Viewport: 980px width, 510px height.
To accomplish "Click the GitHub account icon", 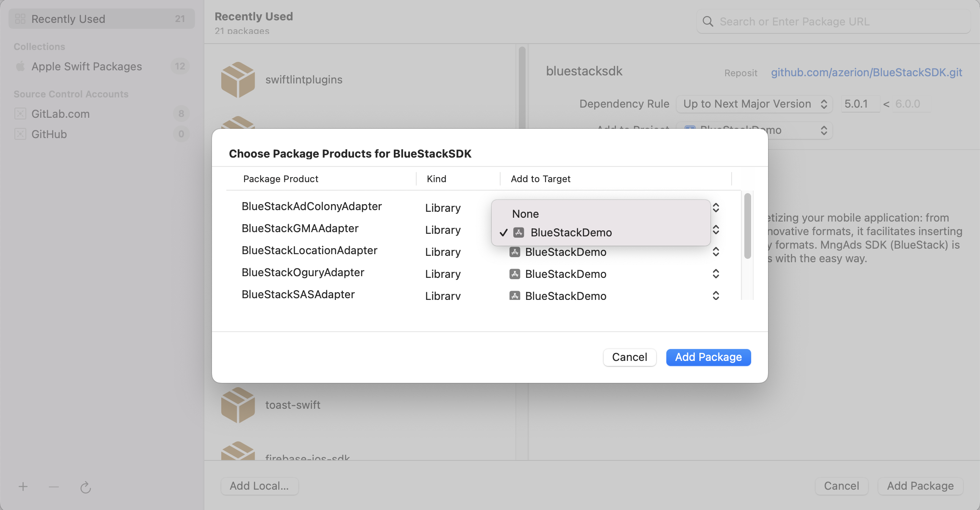I will [x=20, y=134].
